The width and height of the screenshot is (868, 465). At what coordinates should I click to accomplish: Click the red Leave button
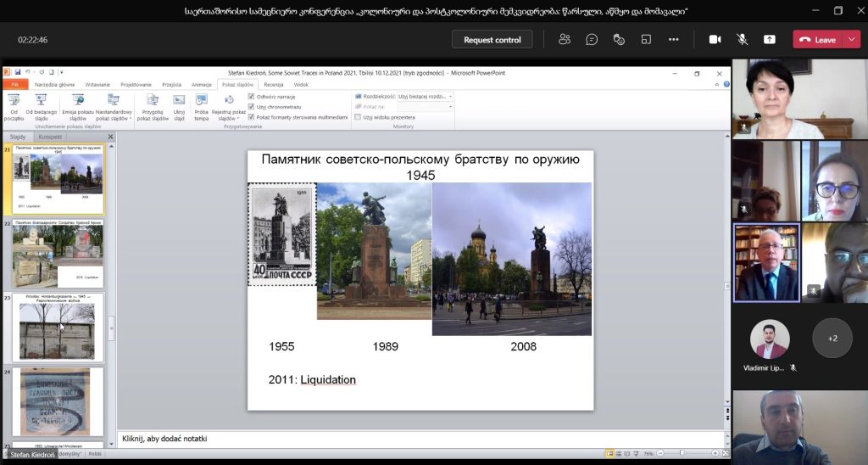click(818, 39)
